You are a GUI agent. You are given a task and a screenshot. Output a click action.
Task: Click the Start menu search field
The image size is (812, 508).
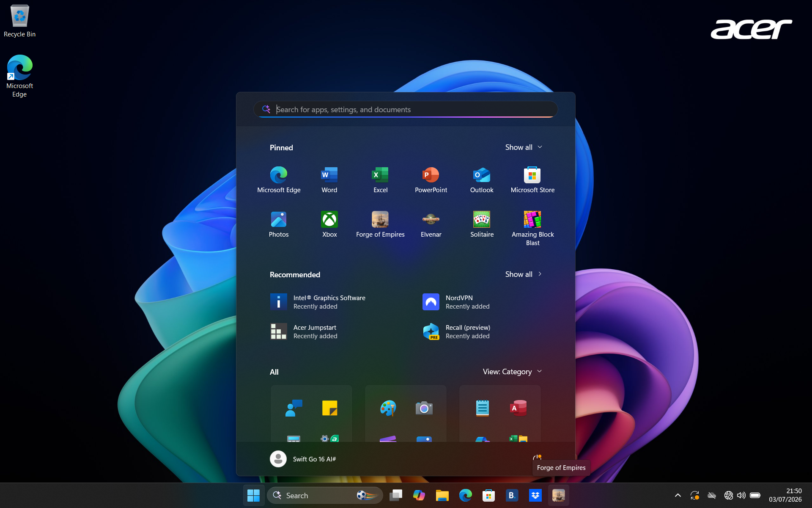tap(406, 110)
